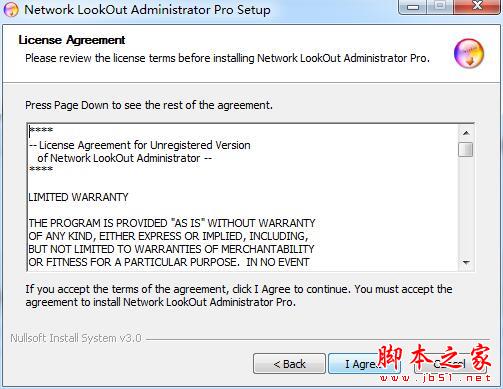The height and width of the screenshot is (389, 503).
Task: Click the Nullsoft Install System v3.0 label
Action: click(x=76, y=338)
